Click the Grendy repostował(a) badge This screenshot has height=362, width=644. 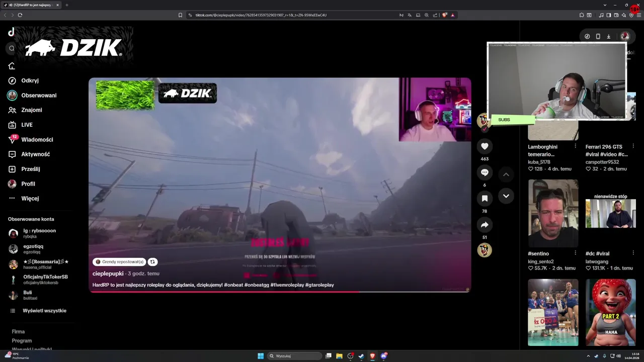(119, 262)
